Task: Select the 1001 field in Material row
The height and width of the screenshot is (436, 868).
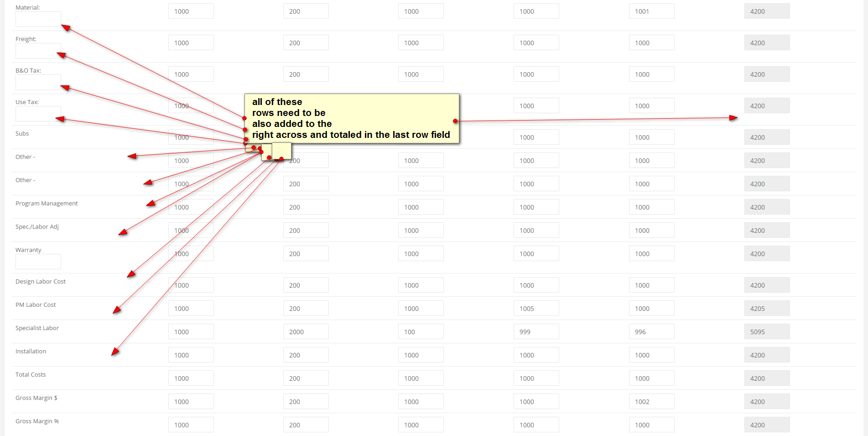Action: pyautogui.click(x=652, y=11)
